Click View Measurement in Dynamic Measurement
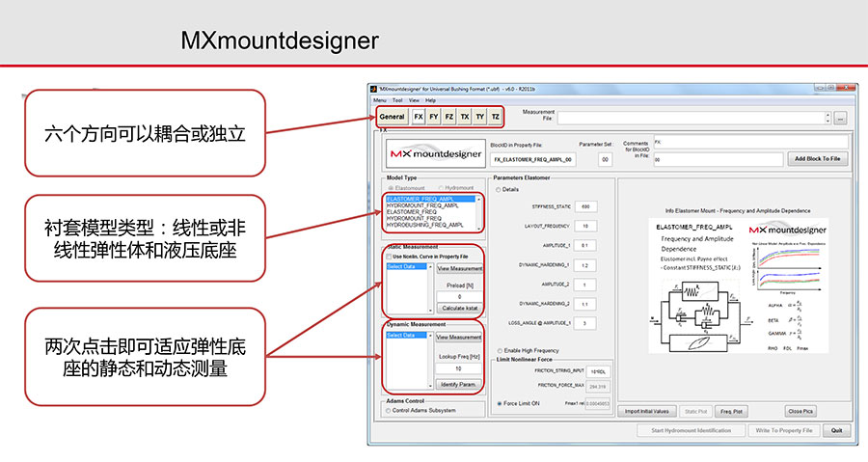The height and width of the screenshot is (462, 868). click(x=458, y=337)
